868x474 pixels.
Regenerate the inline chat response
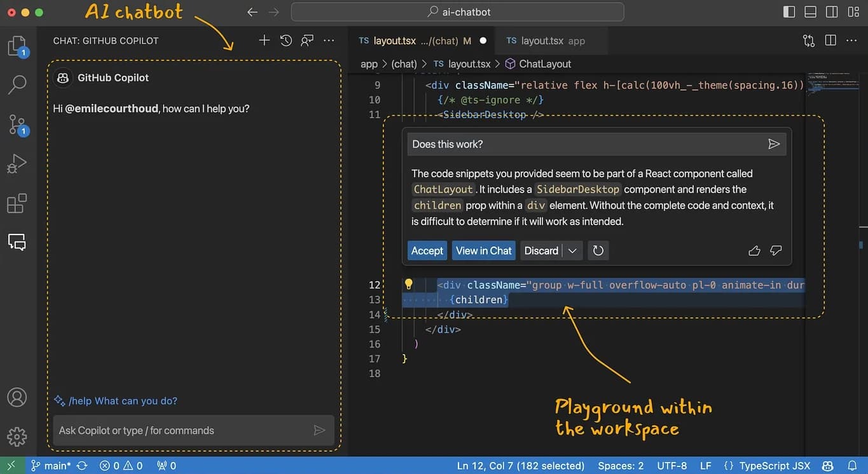pyautogui.click(x=598, y=250)
